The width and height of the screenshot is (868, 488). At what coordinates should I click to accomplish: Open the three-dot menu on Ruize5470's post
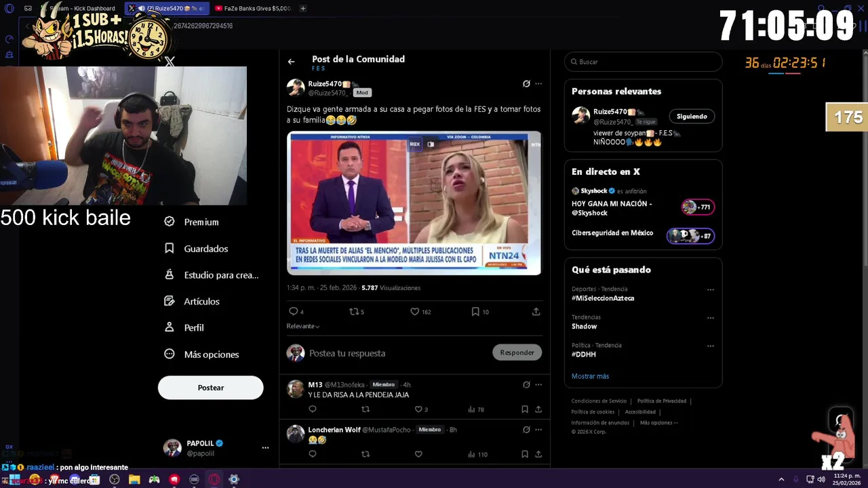538,84
